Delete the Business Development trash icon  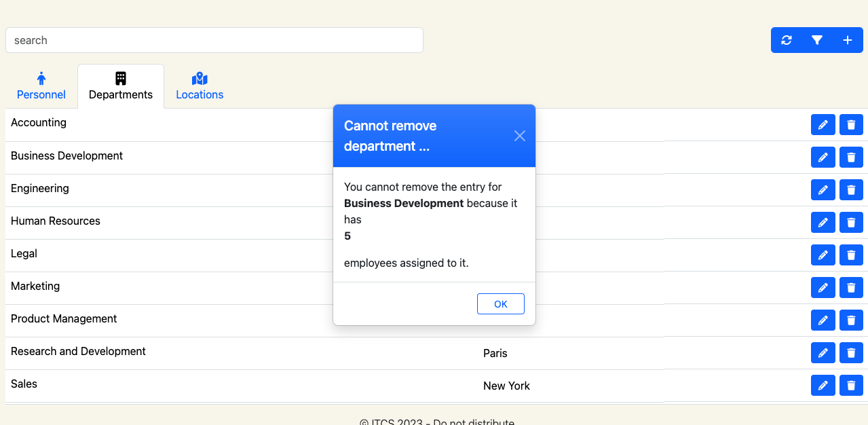851,158
